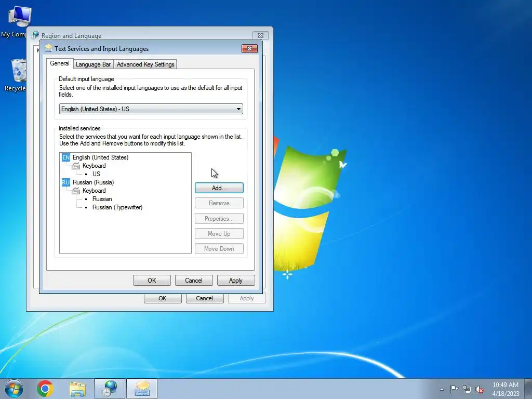This screenshot has width=532, height=399.
Task: Close the Region and Language window
Action: pyautogui.click(x=261, y=36)
